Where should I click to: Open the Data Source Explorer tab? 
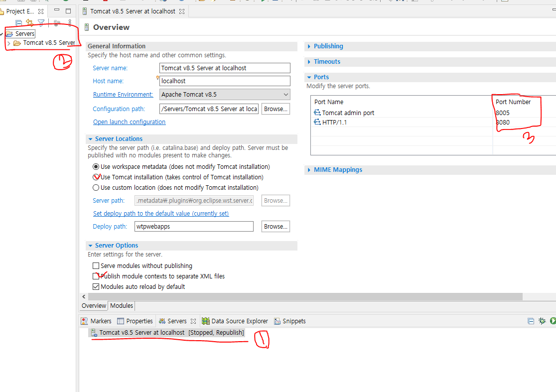tap(235, 321)
